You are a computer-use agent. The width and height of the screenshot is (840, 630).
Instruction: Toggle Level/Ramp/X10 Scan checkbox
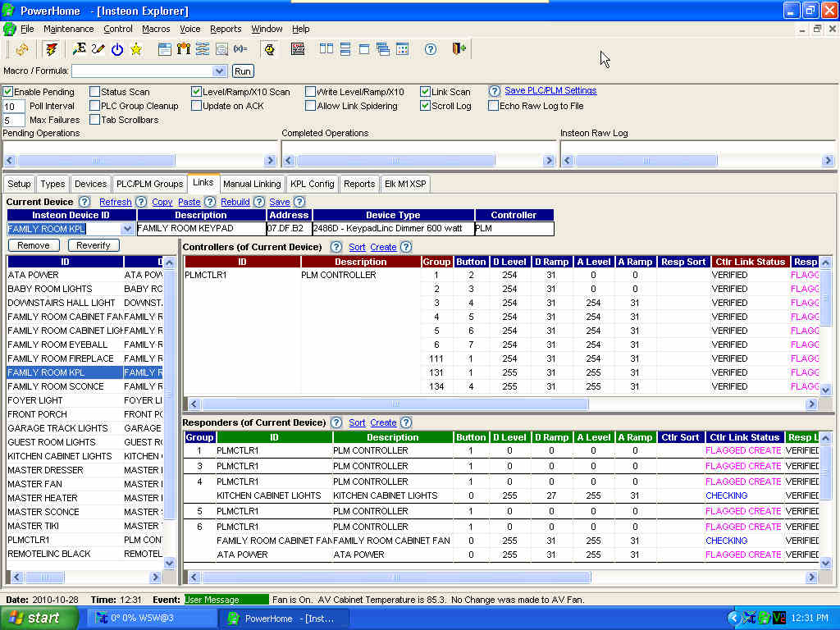click(196, 92)
